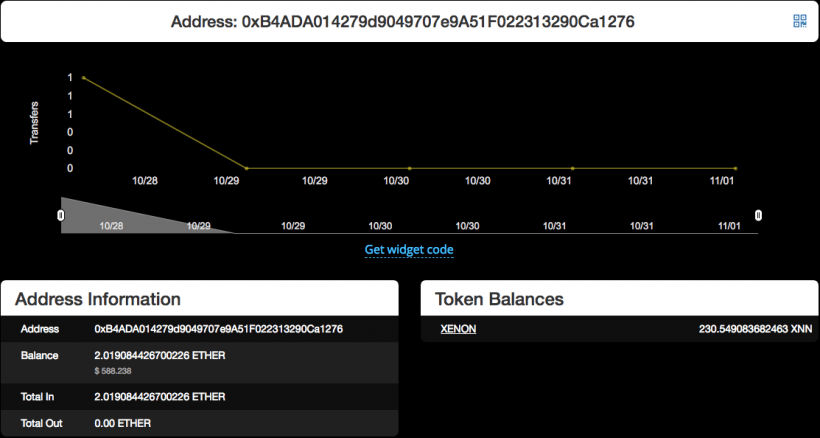This screenshot has width=820, height=438.
Task: Open the XENON token link
Action: point(458,329)
